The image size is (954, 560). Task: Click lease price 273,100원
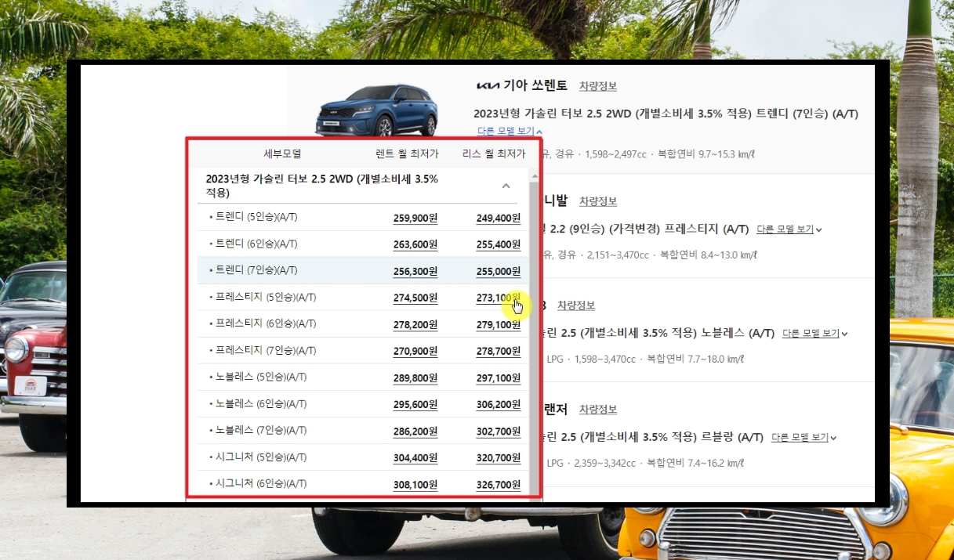pyautogui.click(x=499, y=298)
